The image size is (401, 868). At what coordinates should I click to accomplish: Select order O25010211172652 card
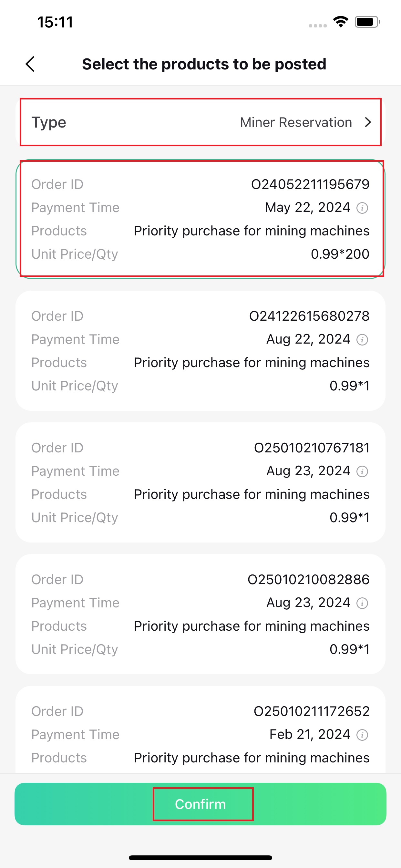coord(200,730)
